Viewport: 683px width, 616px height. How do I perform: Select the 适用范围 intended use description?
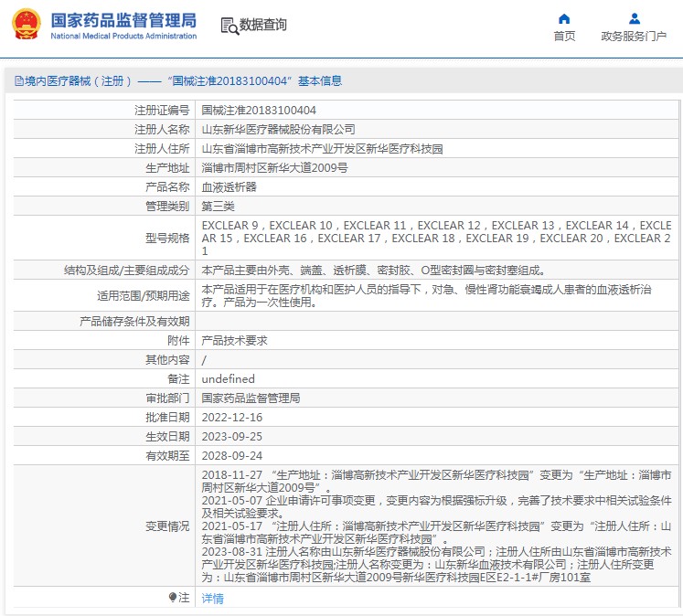(426, 295)
